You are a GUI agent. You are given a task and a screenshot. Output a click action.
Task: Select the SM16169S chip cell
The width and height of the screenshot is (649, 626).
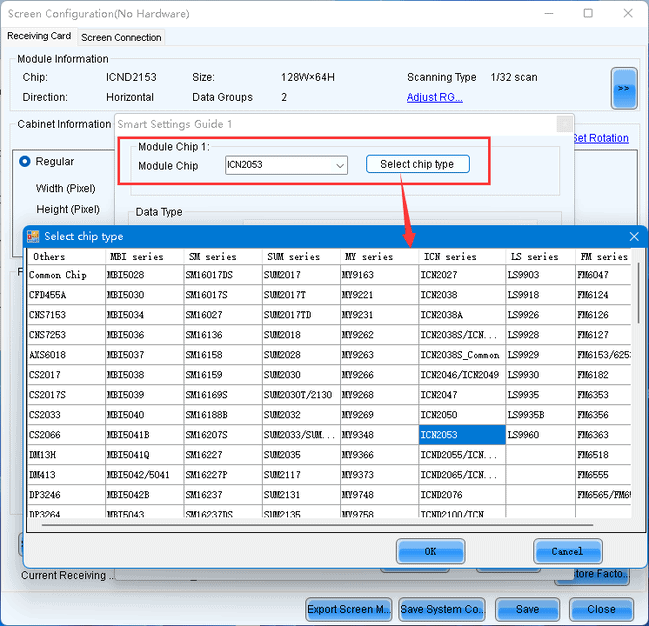(x=223, y=395)
